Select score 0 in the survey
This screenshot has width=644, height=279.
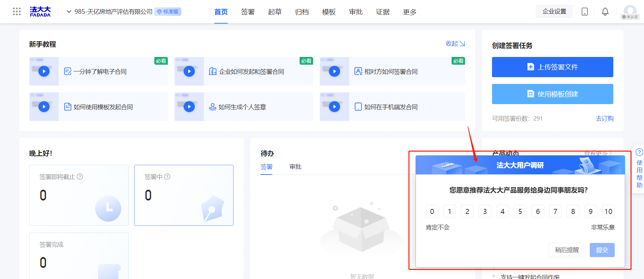pos(432,211)
